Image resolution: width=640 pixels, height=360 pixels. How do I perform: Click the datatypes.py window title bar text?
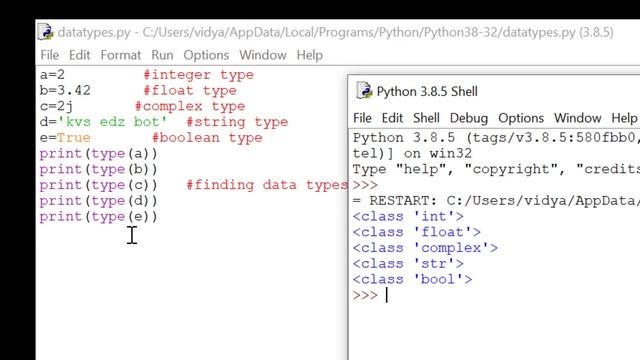(x=336, y=32)
